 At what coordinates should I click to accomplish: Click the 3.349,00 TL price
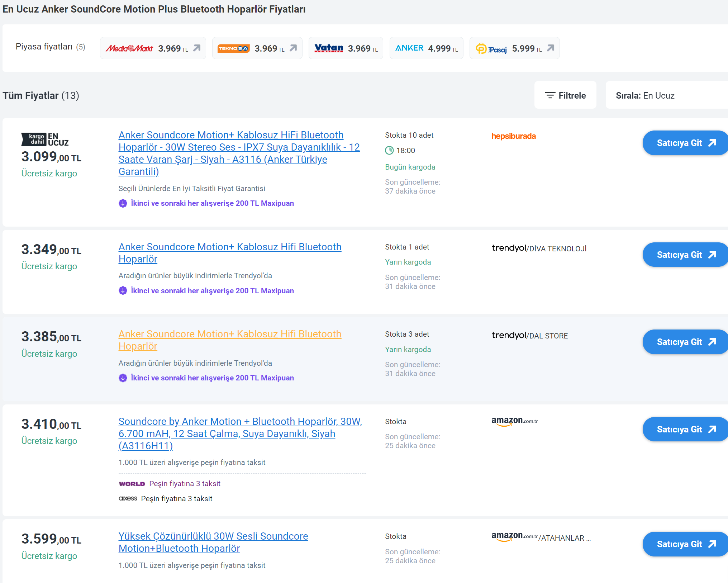click(51, 250)
